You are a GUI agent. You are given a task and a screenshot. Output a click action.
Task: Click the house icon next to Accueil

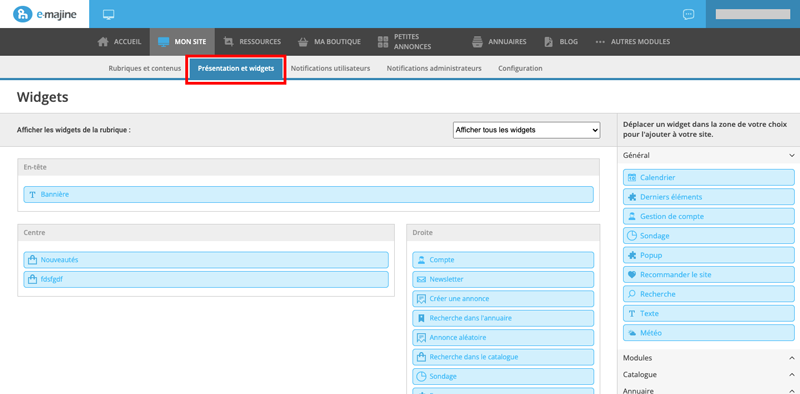(103, 42)
